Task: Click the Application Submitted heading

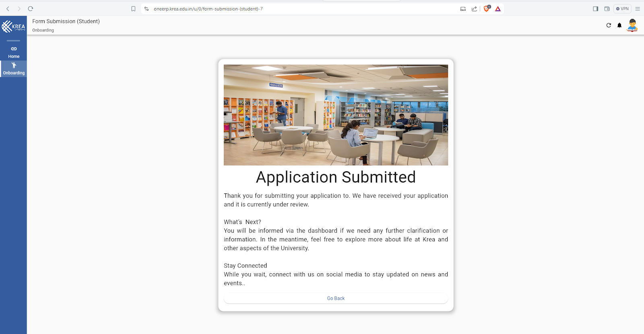Action: 336,177
